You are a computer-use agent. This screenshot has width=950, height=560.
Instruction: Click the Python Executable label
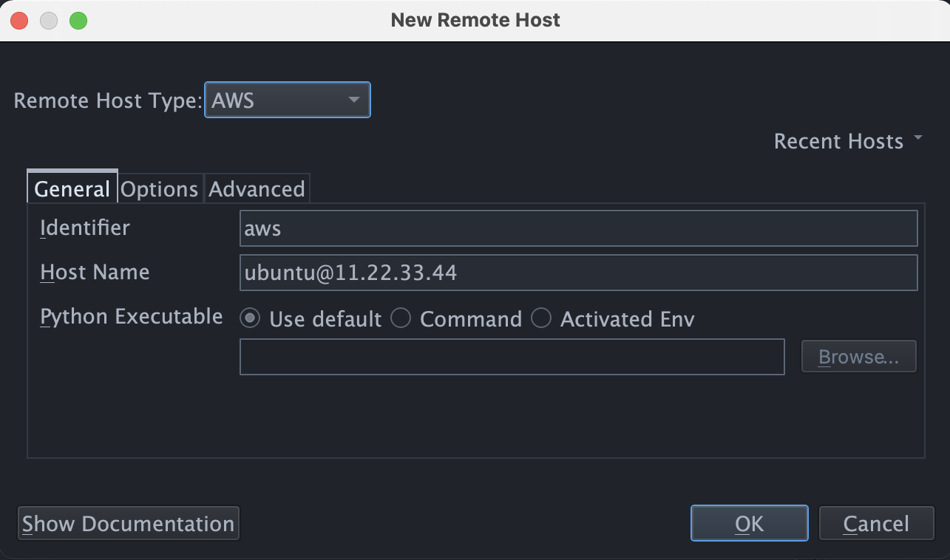click(x=131, y=317)
